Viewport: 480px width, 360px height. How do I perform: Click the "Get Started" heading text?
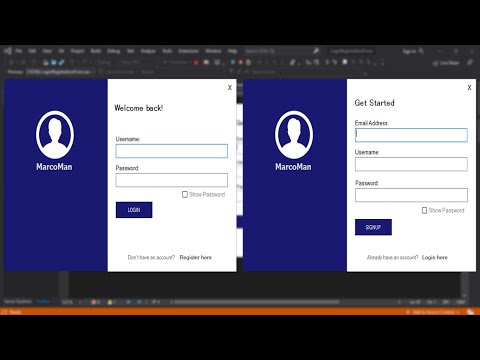(x=374, y=103)
